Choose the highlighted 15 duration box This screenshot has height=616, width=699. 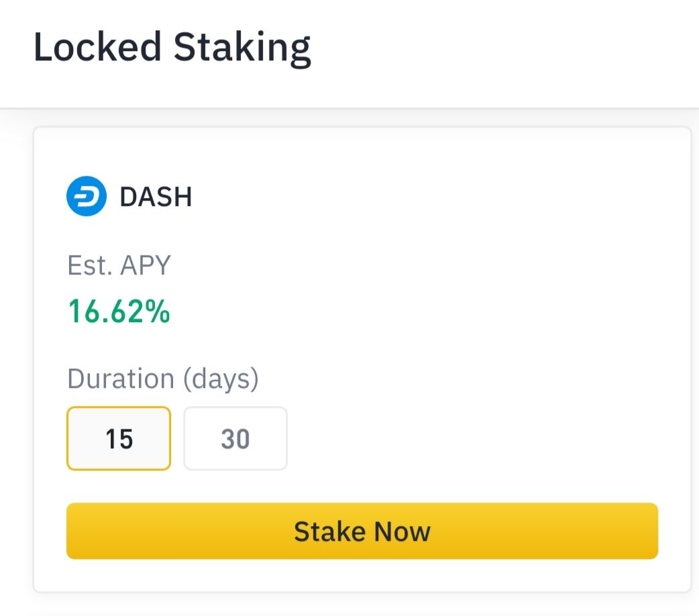pyautogui.click(x=119, y=438)
